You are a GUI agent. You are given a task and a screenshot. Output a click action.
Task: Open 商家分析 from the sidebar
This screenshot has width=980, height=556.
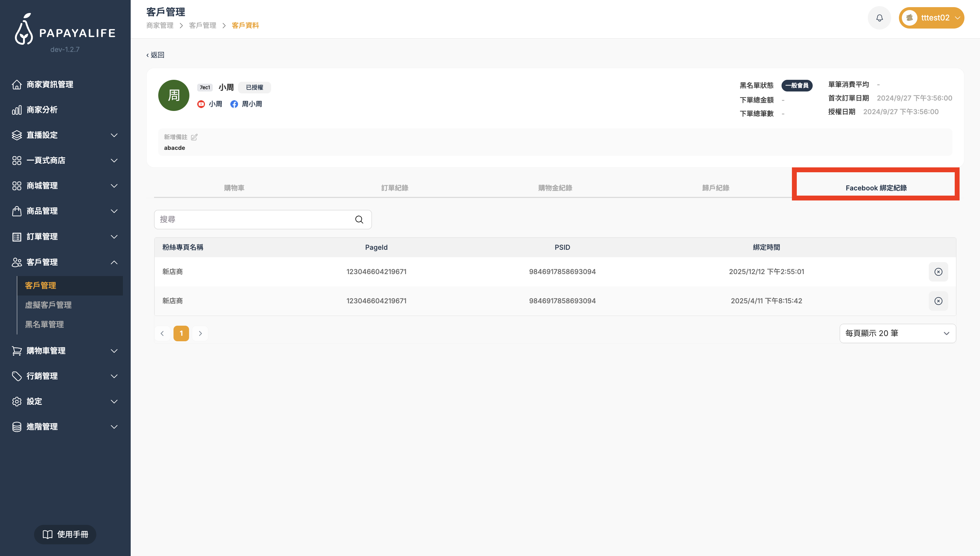(42, 110)
